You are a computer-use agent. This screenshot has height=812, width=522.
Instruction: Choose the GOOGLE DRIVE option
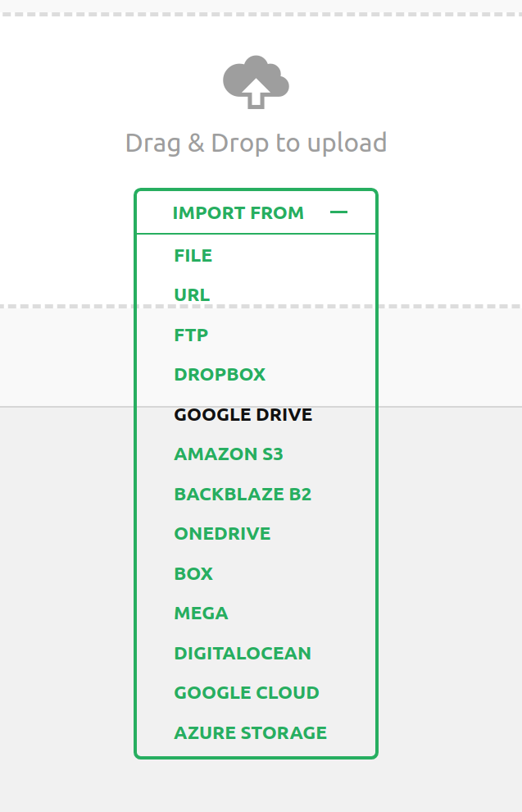click(243, 415)
